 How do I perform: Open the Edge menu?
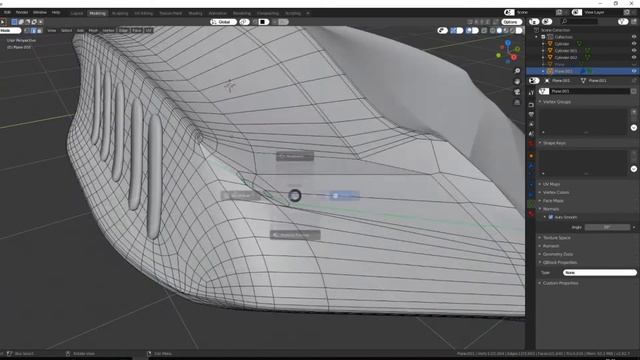coord(123,31)
